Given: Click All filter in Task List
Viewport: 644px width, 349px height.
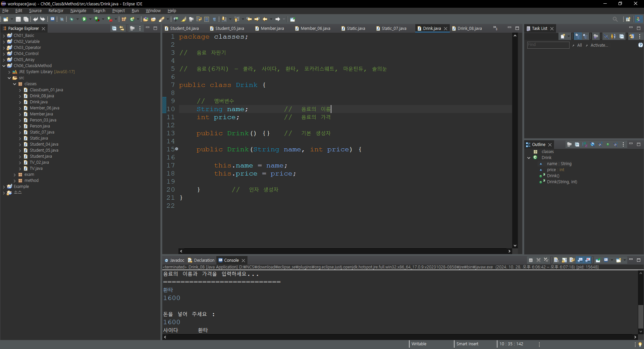Looking at the screenshot, I should [579, 45].
